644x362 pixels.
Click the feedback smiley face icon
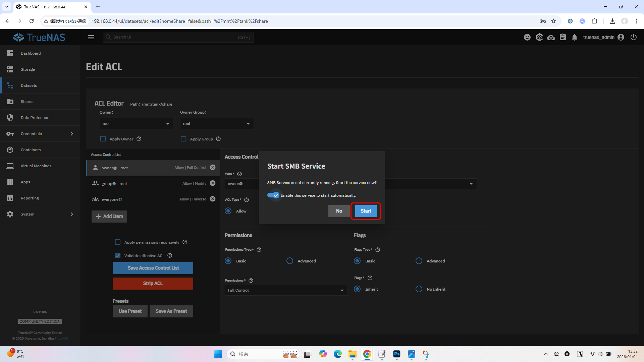(527, 37)
